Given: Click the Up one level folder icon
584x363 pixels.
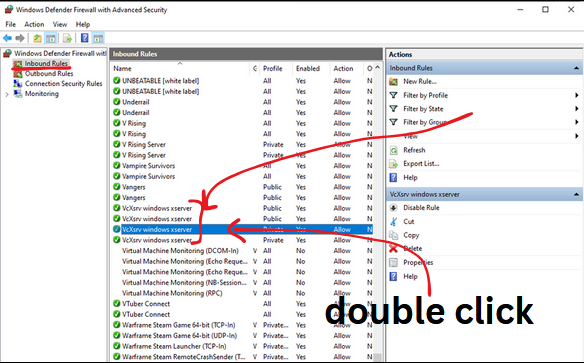Looking at the screenshot, I should click(x=37, y=38).
